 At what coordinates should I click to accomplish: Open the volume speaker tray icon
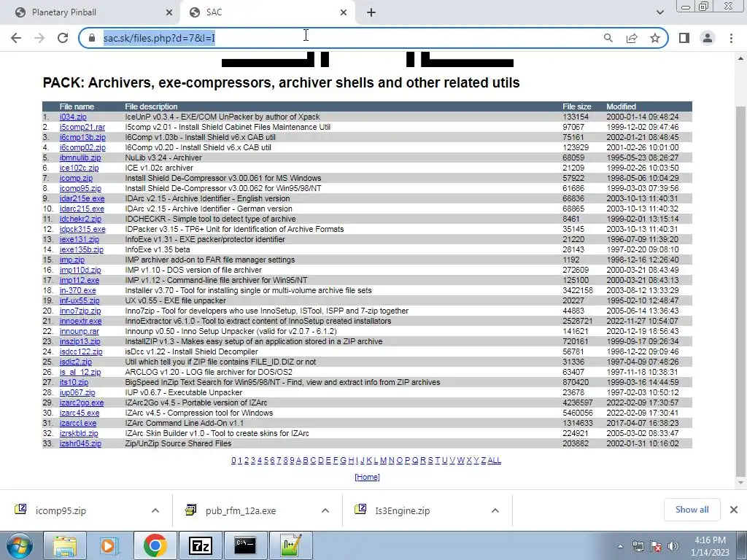coord(673,546)
